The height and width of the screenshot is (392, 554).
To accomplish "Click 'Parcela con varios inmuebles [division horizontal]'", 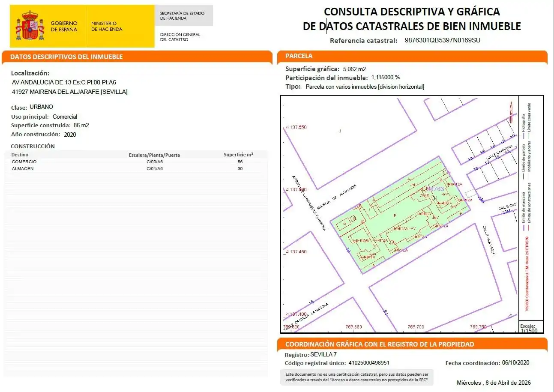I will click(365, 87).
